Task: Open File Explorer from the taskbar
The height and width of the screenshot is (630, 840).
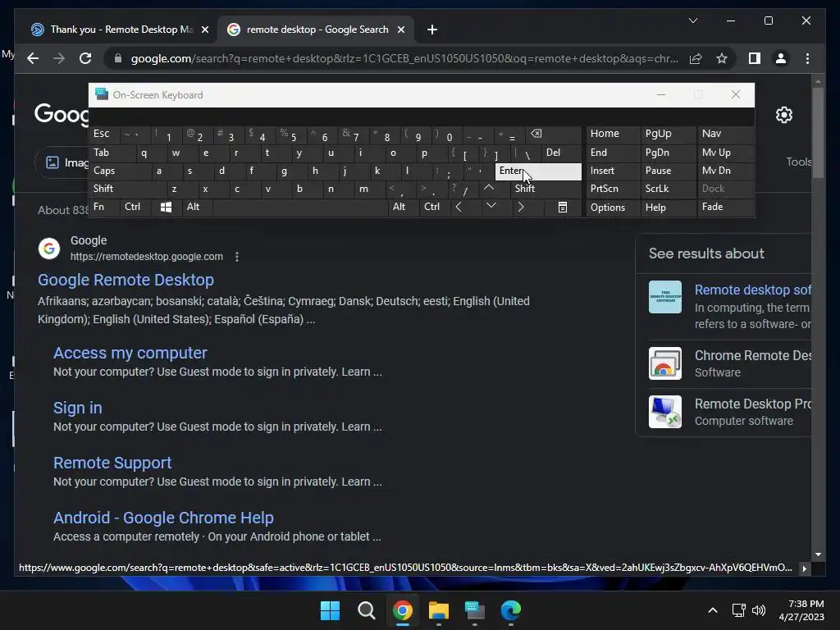Action: tap(438, 610)
